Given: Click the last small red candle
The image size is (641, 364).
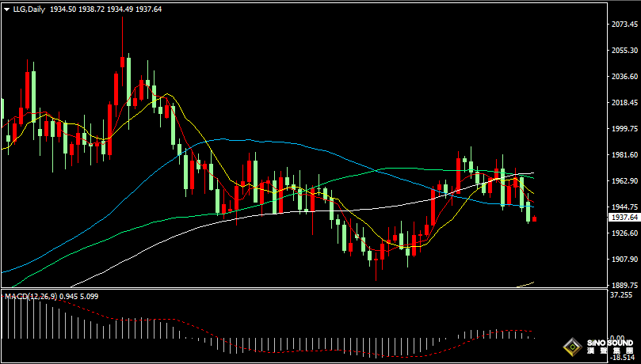Looking at the screenshot, I should click(x=535, y=218).
